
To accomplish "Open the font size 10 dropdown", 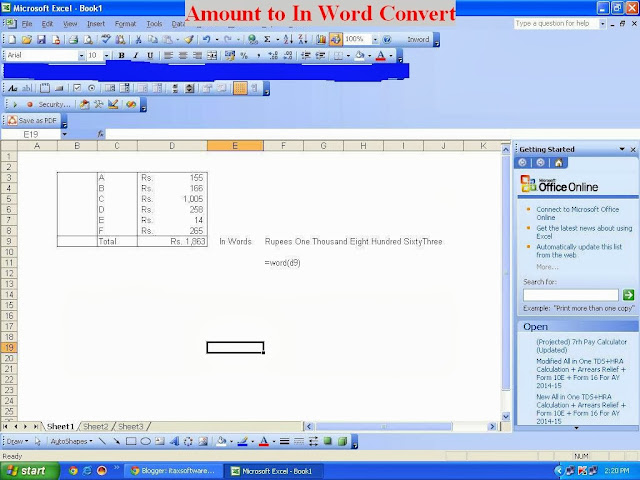I will (106, 56).
